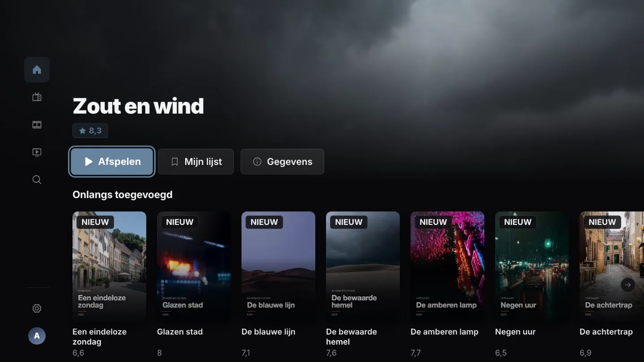Open the settings gear icon
The height and width of the screenshot is (362, 644).
pos(37,308)
